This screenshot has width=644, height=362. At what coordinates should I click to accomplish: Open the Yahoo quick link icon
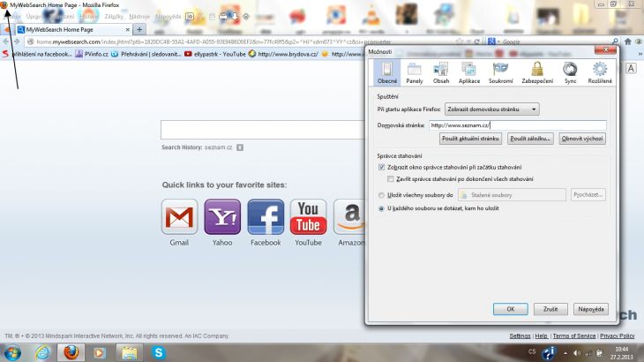point(222,217)
